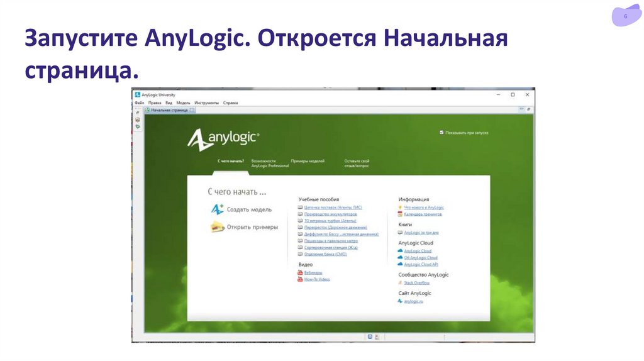Open the Перекресток (Дорожное движение) tutorial

tap(336, 227)
